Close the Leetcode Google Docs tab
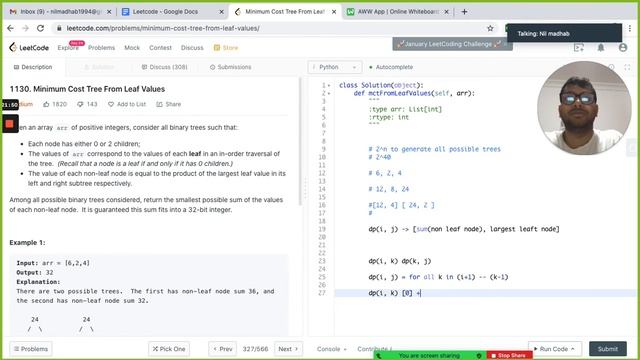The height and width of the screenshot is (360, 640). click(222, 12)
